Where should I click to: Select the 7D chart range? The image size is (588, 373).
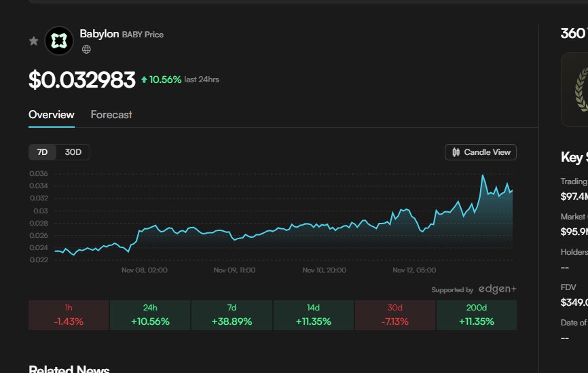coord(42,152)
